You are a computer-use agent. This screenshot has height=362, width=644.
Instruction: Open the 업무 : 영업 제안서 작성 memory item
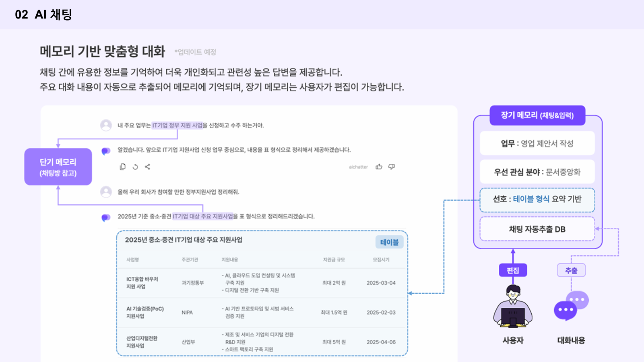537,143
